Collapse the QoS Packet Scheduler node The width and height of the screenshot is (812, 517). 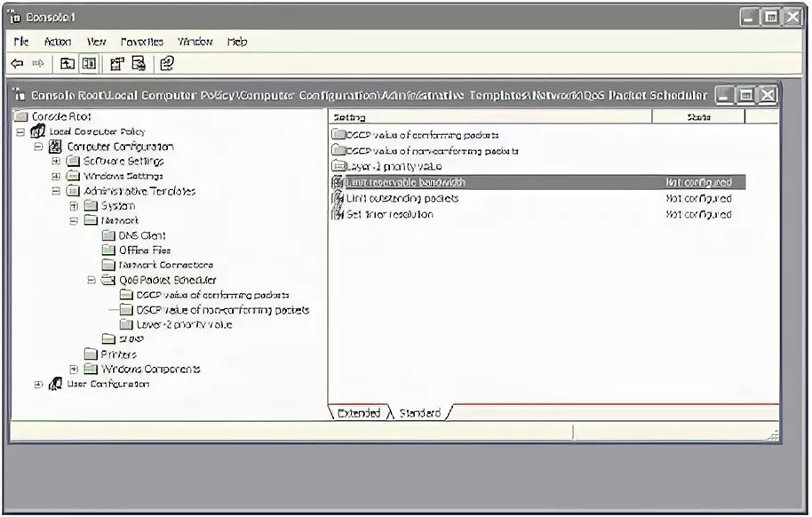point(92,280)
